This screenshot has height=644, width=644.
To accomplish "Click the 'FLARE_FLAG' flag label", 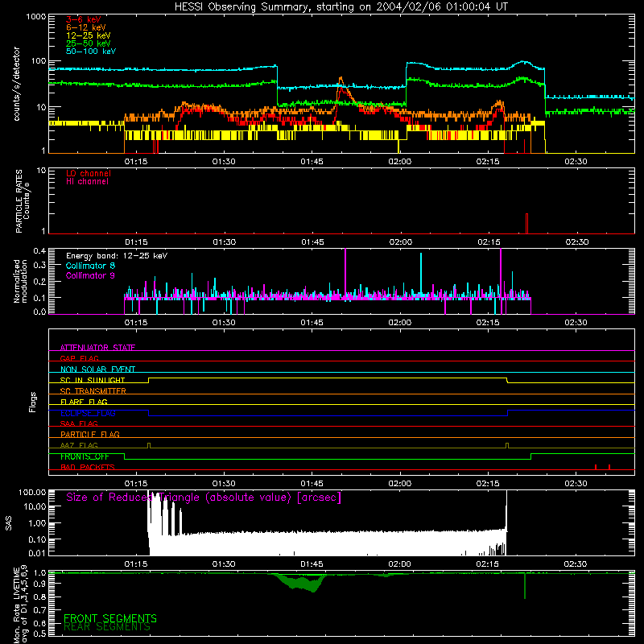I will 84,402.
